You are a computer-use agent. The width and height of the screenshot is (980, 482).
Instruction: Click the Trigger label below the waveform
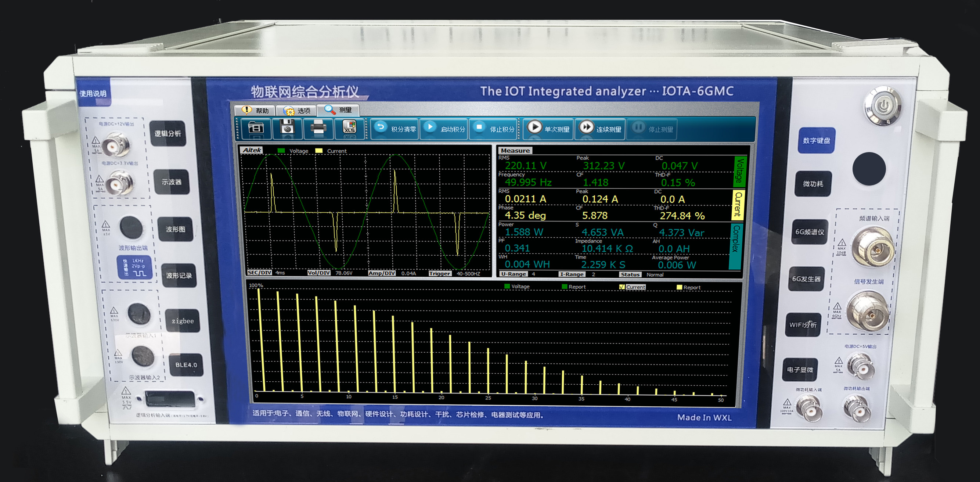(x=439, y=273)
